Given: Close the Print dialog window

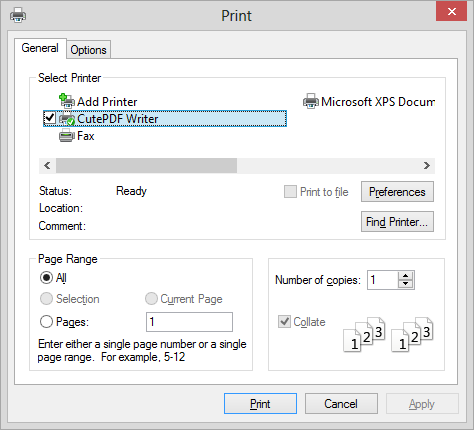Looking at the screenshot, I should (451, 12).
